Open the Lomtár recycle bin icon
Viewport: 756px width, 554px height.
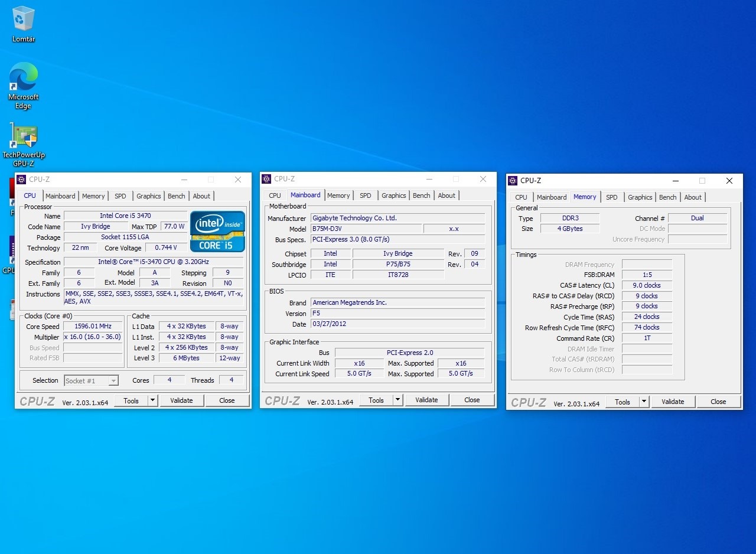coord(24,24)
